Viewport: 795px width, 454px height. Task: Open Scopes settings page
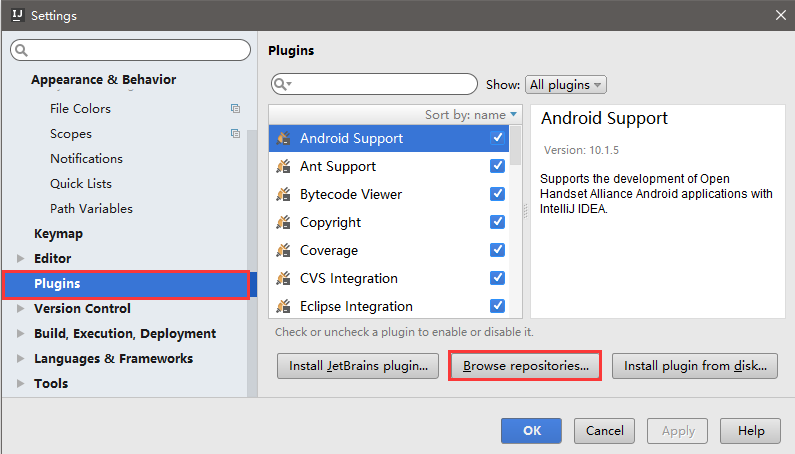[x=71, y=134]
